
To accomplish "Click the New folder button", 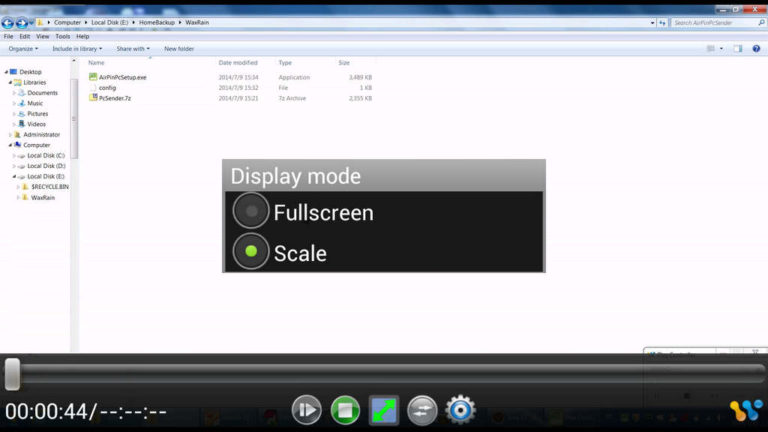I will [179, 48].
